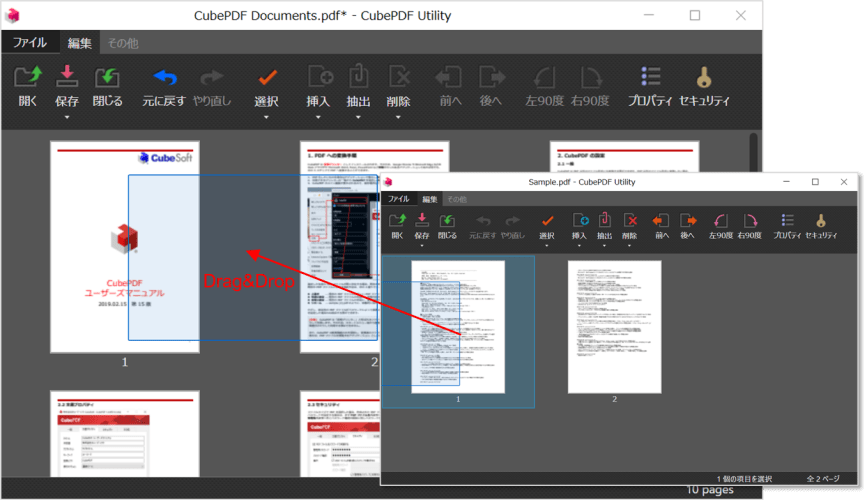Click 抽出 icon in Sample.pdf window

605,220
